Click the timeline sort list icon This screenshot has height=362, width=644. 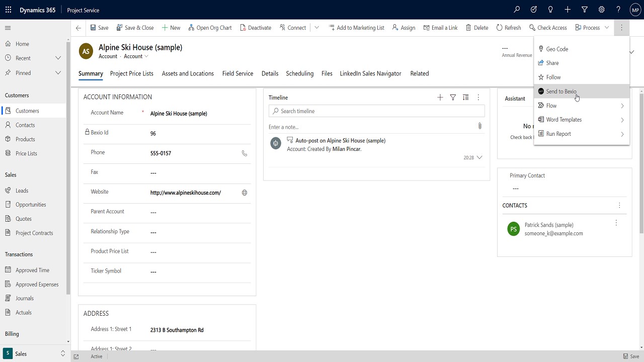[466, 98]
